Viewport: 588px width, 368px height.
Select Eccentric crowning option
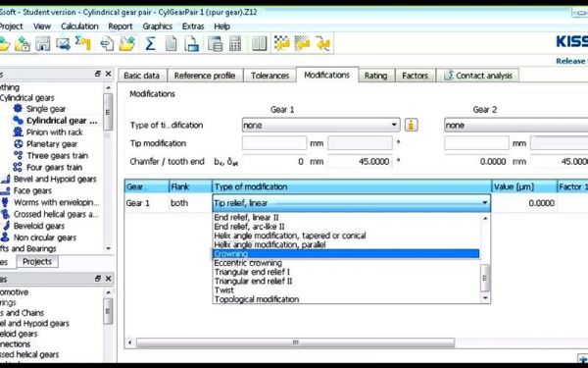(x=346, y=263)
